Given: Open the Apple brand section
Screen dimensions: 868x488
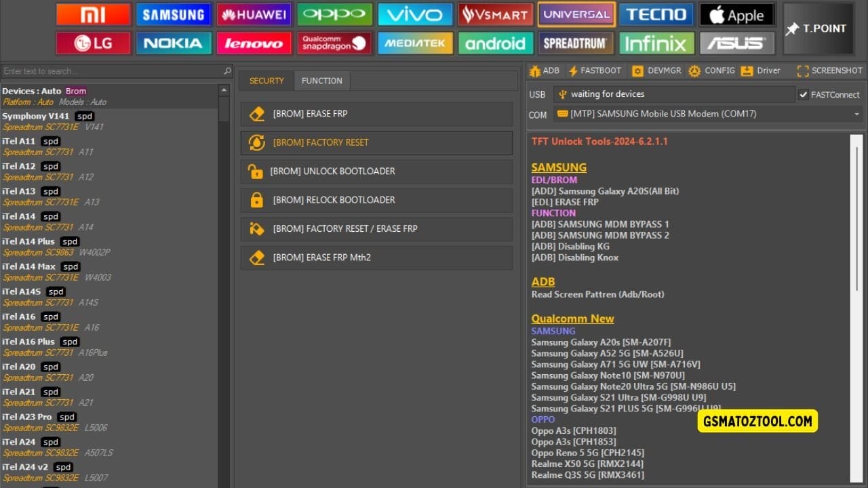Looking at the screenshot, I should 737,14.
